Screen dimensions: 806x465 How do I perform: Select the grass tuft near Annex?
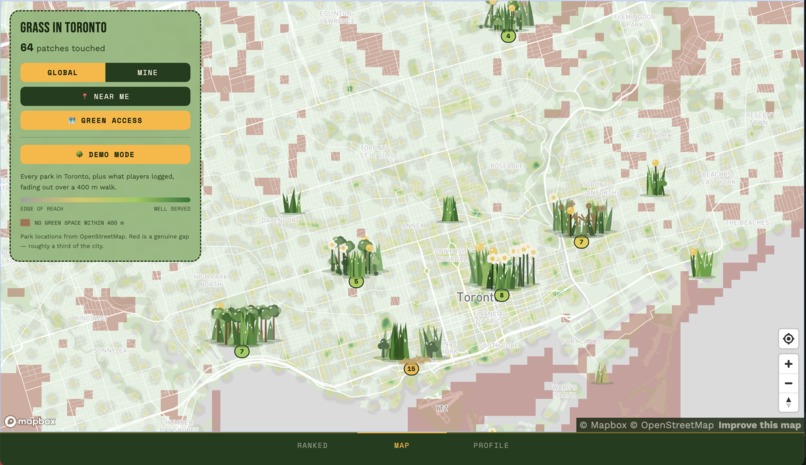450,209
